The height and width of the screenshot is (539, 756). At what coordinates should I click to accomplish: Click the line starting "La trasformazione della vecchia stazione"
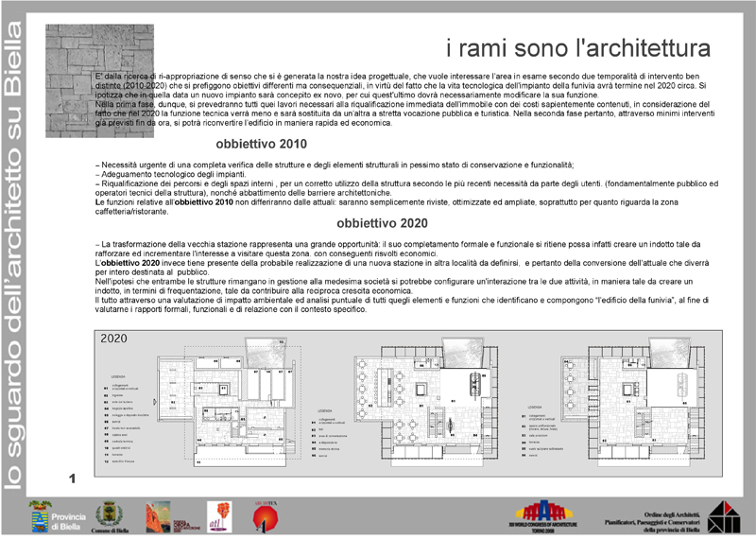(x=398, y=244)
